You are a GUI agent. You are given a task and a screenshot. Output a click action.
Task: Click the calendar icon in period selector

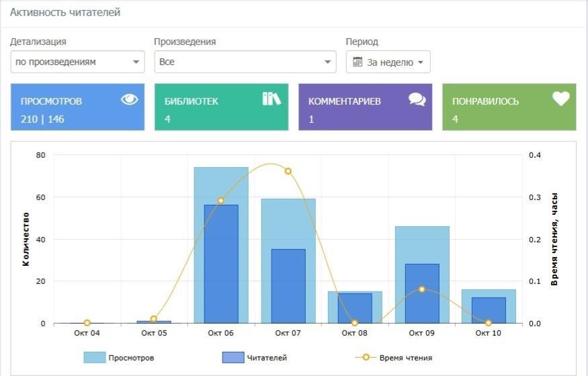click(358, 62)
